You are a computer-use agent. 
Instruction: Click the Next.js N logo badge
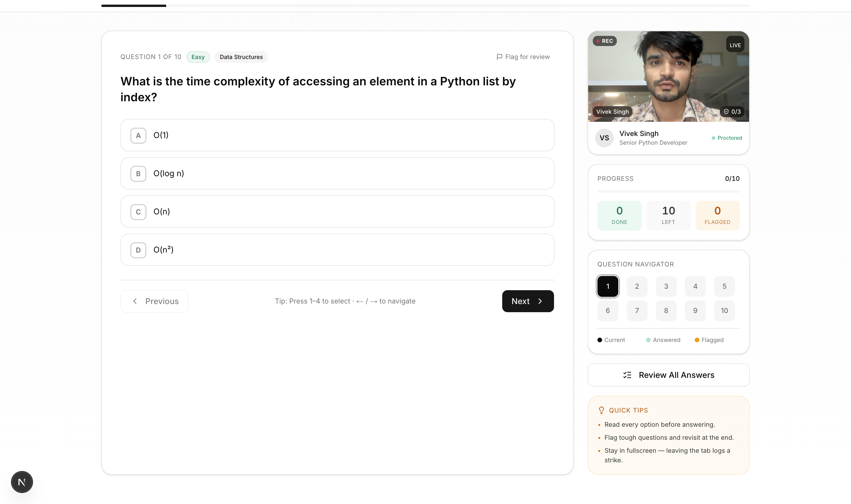[x=22, y=482]
